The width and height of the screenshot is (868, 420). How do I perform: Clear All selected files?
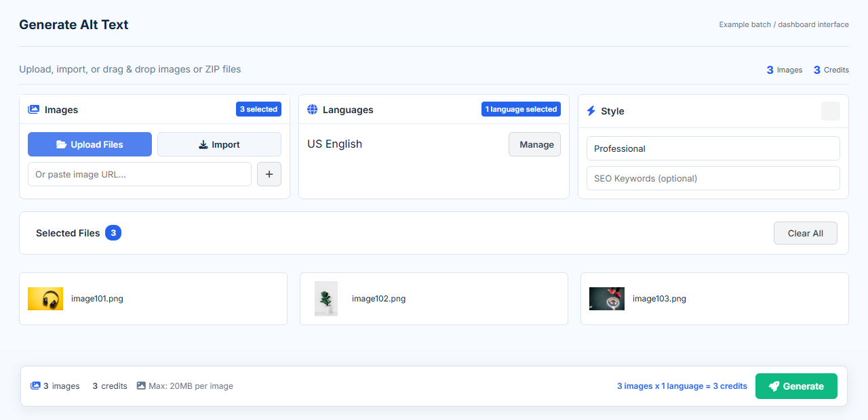[x=806, y=233]
